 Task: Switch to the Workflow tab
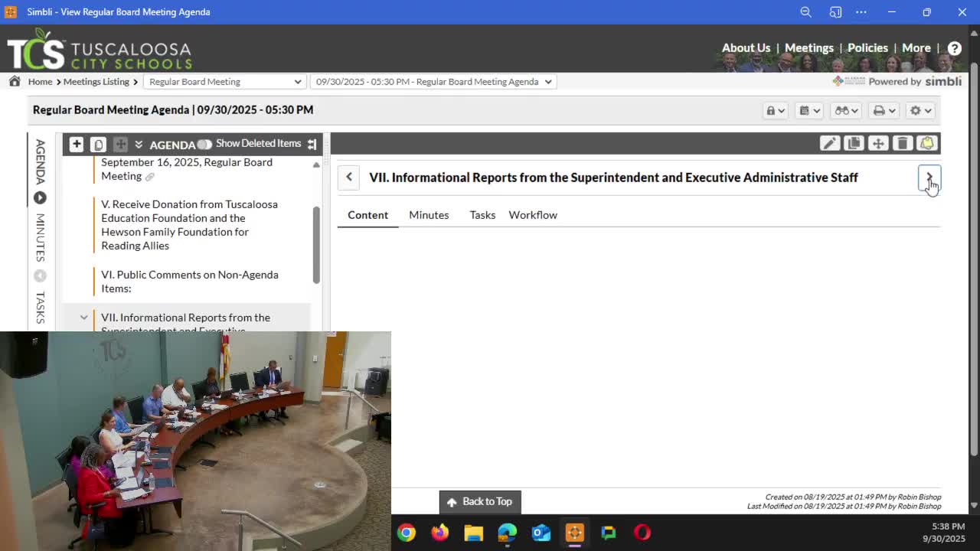coord(533,215)
